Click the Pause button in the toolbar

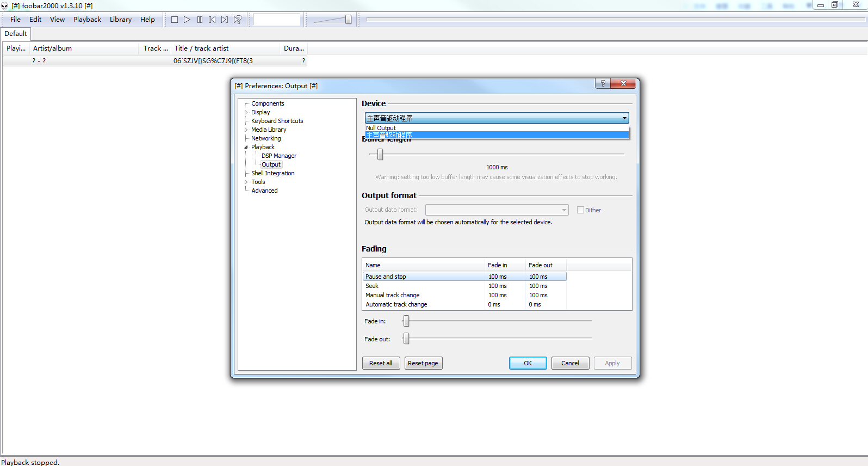click(x=200, y=20)
